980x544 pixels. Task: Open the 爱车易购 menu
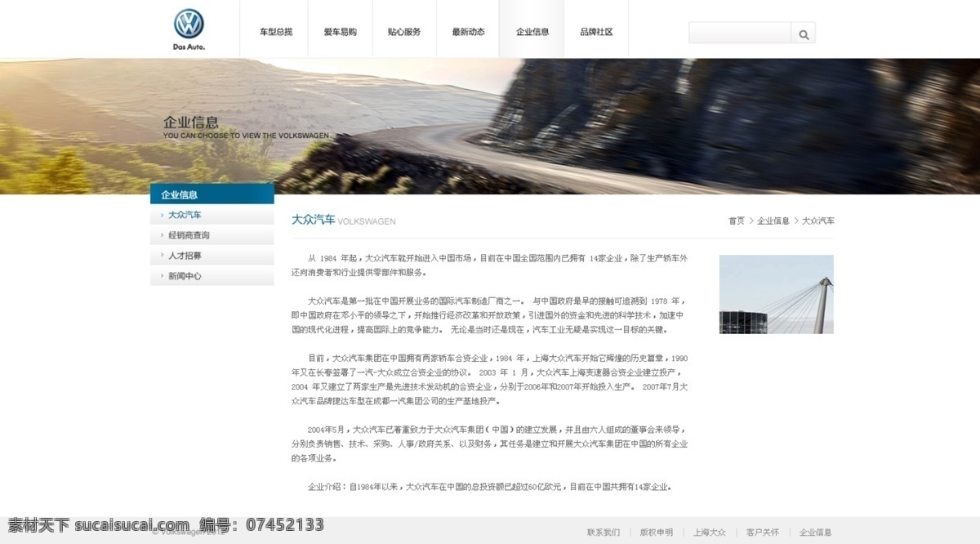point(340,32)
